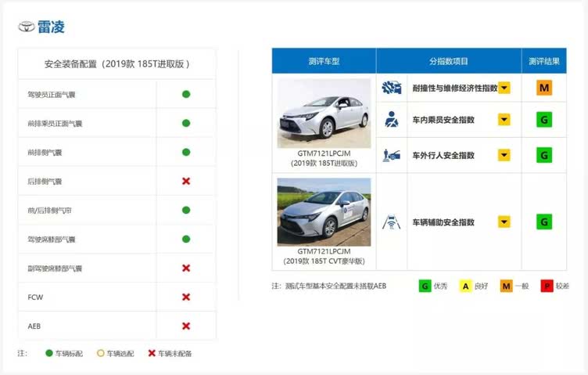The width and height of the screenshot is (588, 375).
Task: Click the G result badge for 车外行人安全指数
Action: click(x=543, y=155)
